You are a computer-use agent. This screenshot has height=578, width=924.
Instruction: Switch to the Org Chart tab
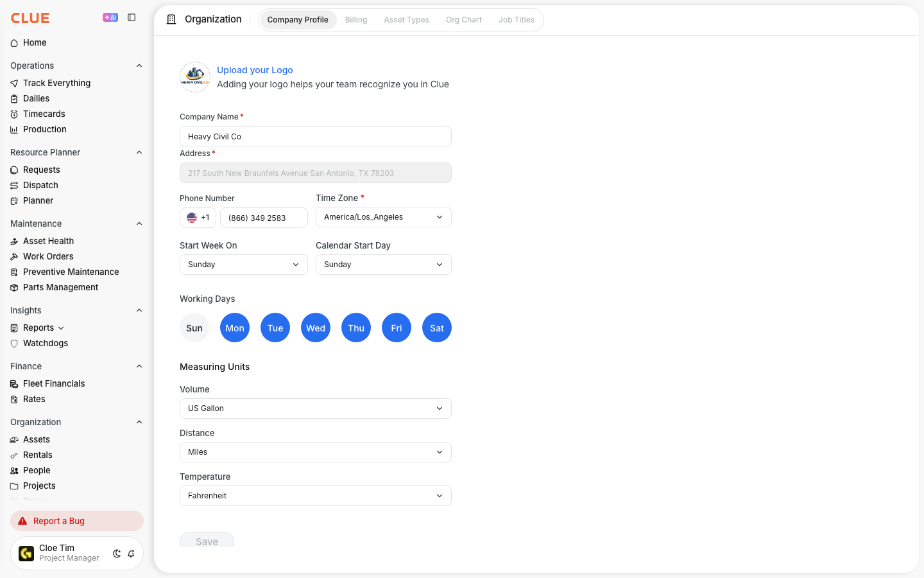pos(464,20)
